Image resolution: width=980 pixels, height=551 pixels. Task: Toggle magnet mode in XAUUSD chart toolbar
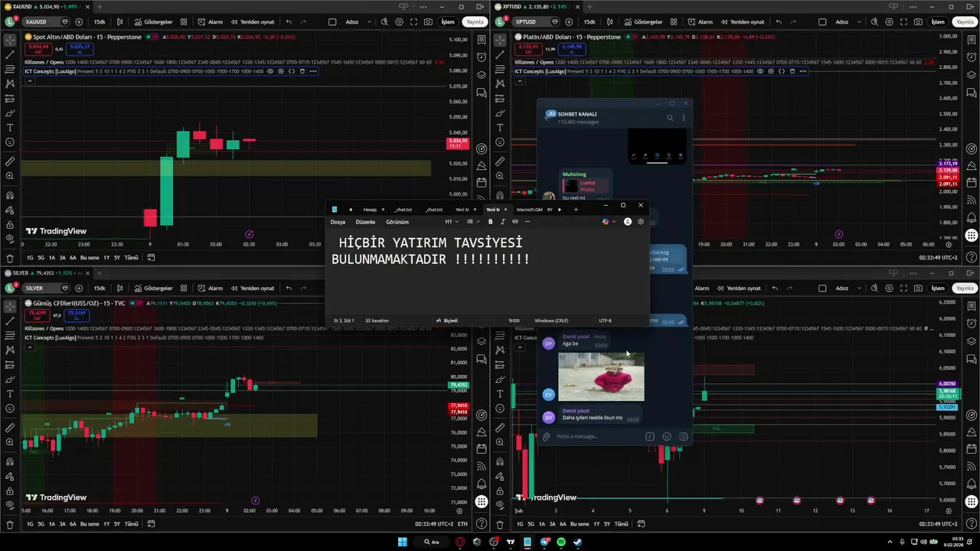10,195
